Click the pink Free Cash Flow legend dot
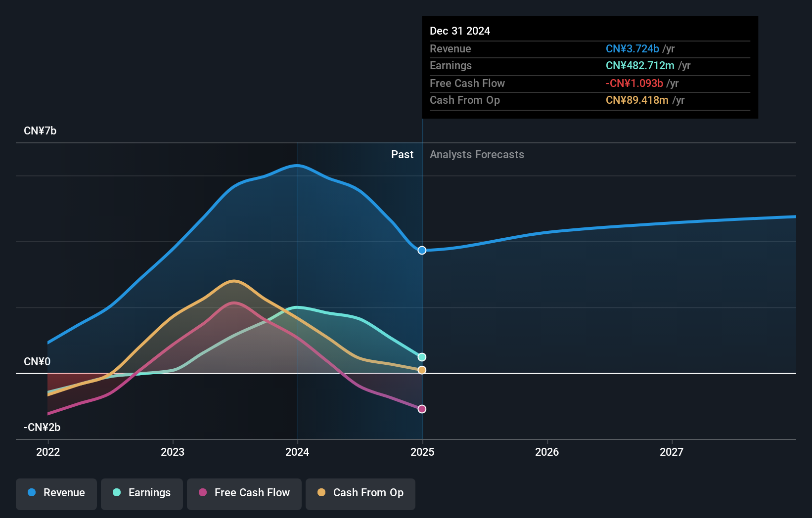 203,492
